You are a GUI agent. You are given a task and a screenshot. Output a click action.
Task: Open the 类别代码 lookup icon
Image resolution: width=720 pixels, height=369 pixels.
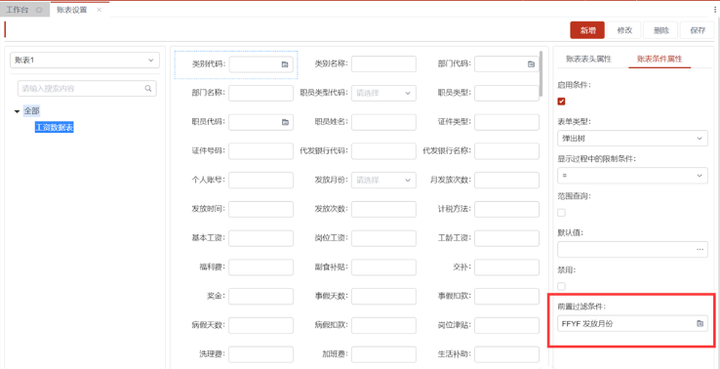(x=284, y=65)
